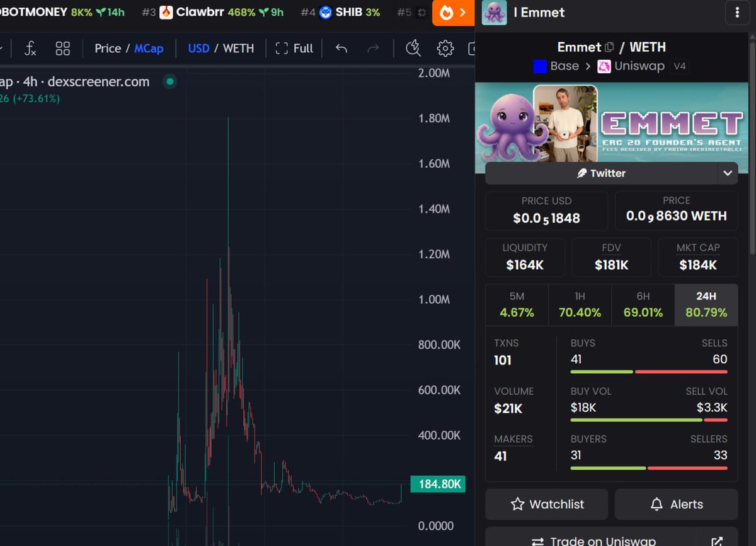Open the SHIB trending pair
756x546 pixels.
click(x=340, y=12)
